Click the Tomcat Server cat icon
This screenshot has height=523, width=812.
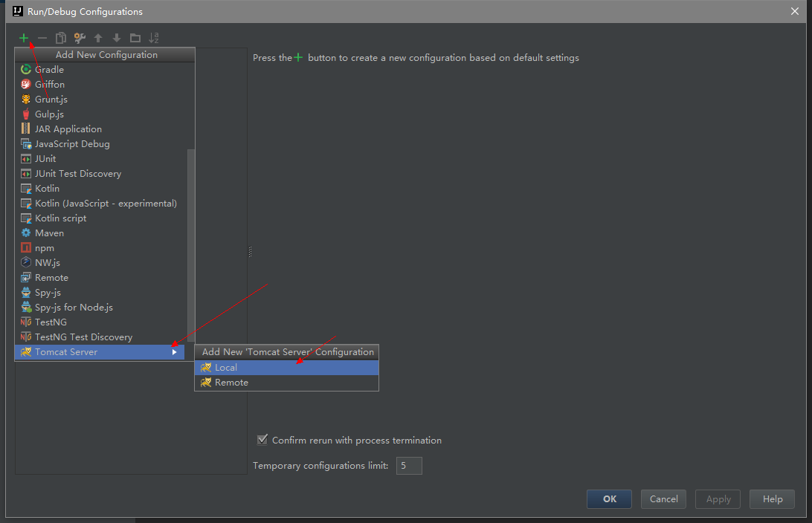click(x=26, y=352)
